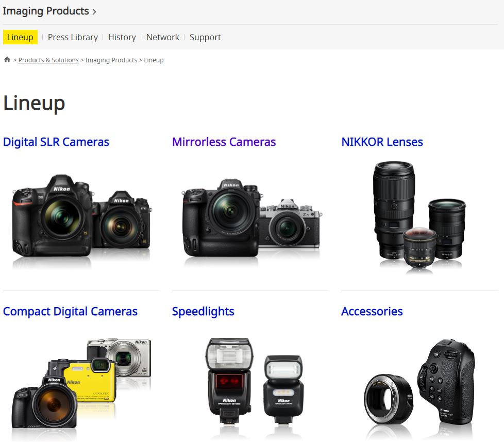Open the Accessories link

pos(372,311)
